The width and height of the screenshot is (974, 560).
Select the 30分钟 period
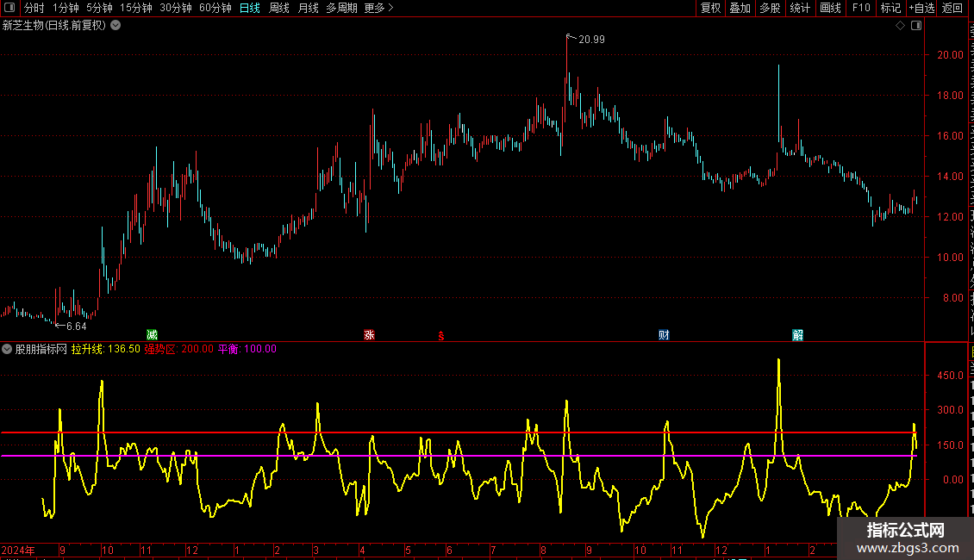[x=175, y=8]
